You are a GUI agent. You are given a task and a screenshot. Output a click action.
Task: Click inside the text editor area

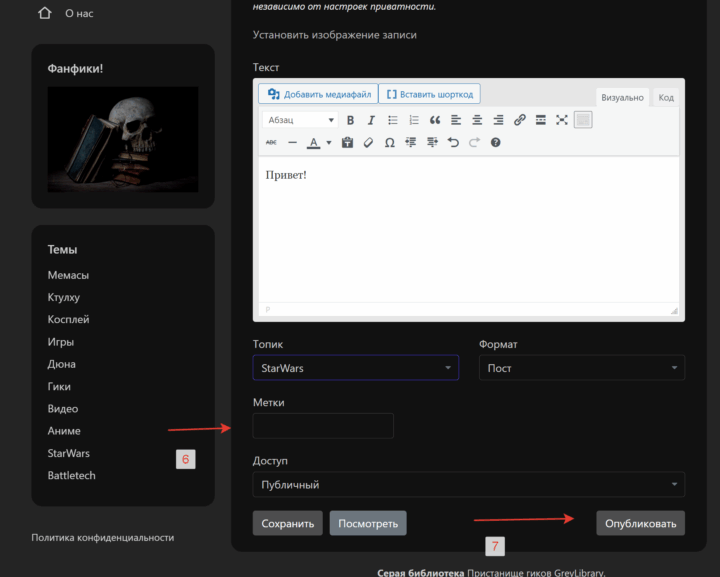pyautogui.click(x=469, y=230)
